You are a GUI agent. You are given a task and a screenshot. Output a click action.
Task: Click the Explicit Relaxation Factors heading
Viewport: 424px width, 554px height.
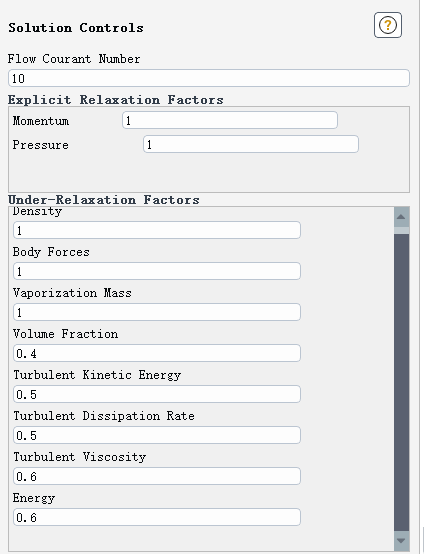(116, 100)
